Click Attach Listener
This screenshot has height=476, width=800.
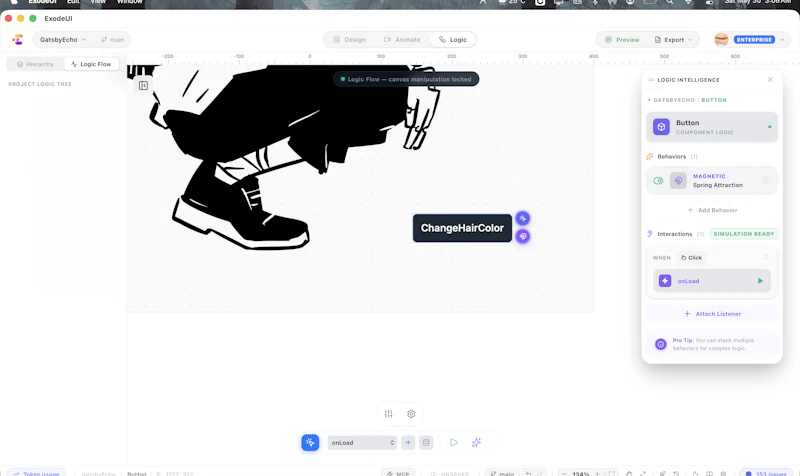[712, 314]
